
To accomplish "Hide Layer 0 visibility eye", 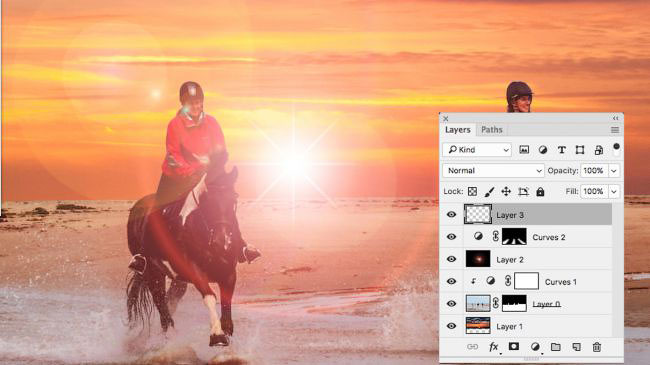I will pyautogui.click(x=451, y=304).
